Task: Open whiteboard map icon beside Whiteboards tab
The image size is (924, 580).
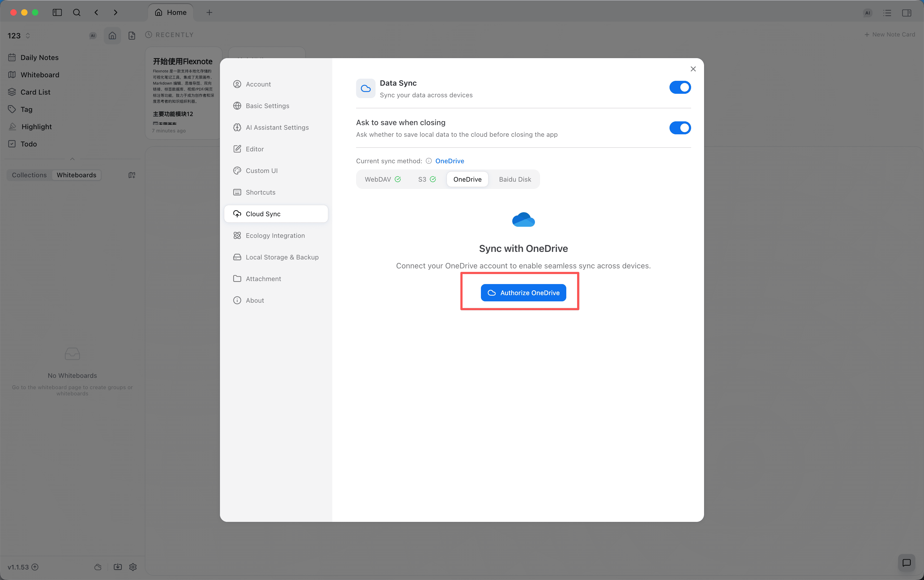Action: click(132, 175)
